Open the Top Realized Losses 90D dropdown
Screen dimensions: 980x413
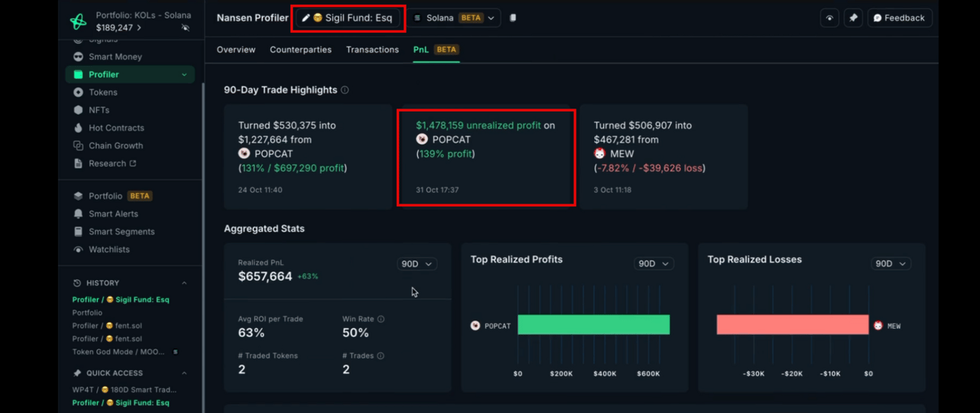[890, 264]
